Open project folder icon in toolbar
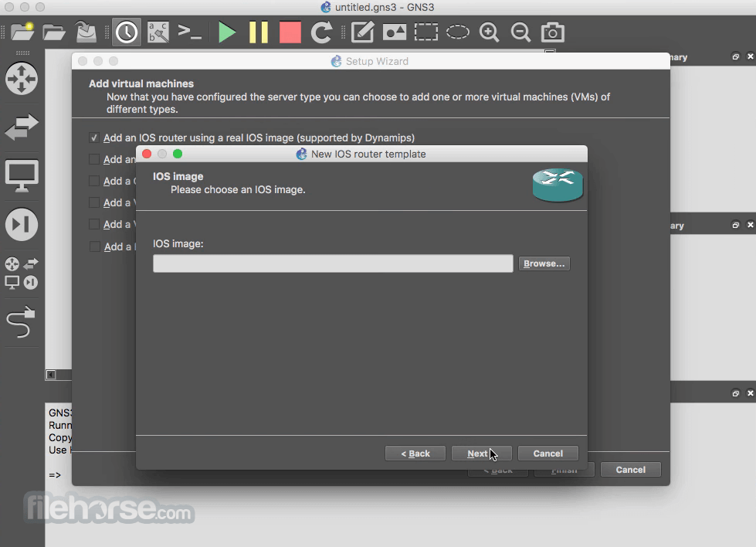 click(53, 32)
